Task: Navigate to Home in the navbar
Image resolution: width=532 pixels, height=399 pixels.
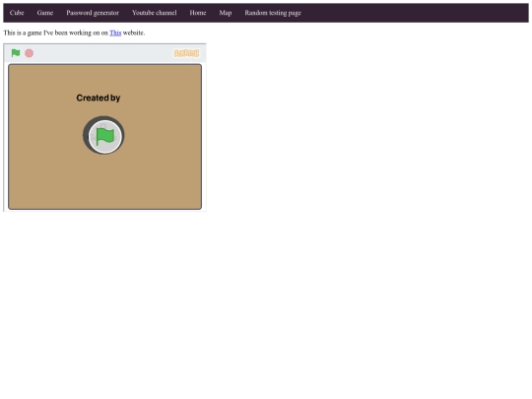Action: (198, 13)
